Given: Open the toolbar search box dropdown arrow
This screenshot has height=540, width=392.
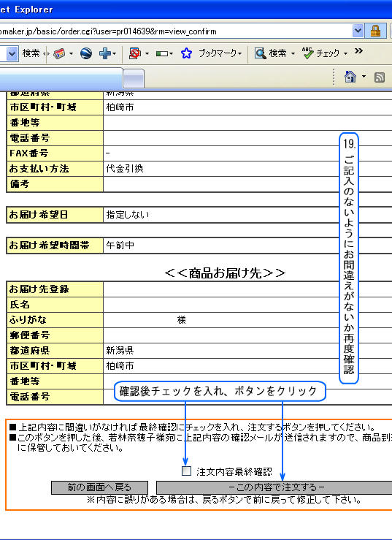Looking at the screenshot, I should (12, 54).
